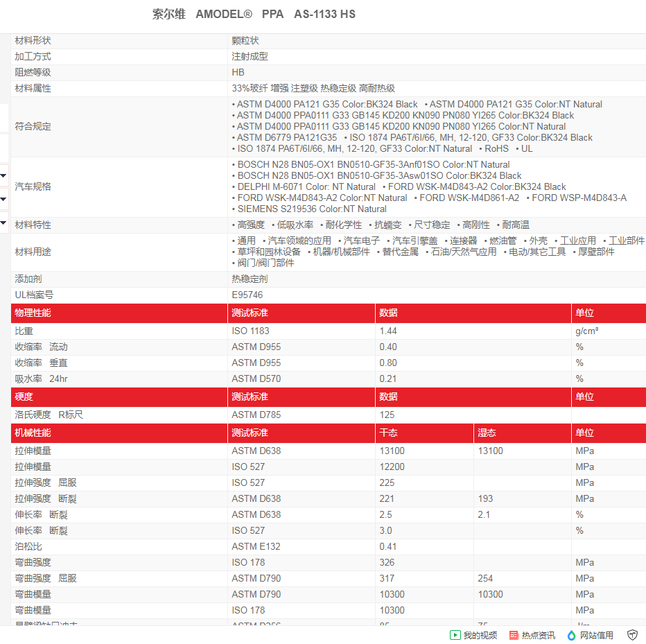Image resolution: width=646 pixels, height=644 pixels.
Task: Select the shrinkage value 0.40
Action: coord(388,347)
